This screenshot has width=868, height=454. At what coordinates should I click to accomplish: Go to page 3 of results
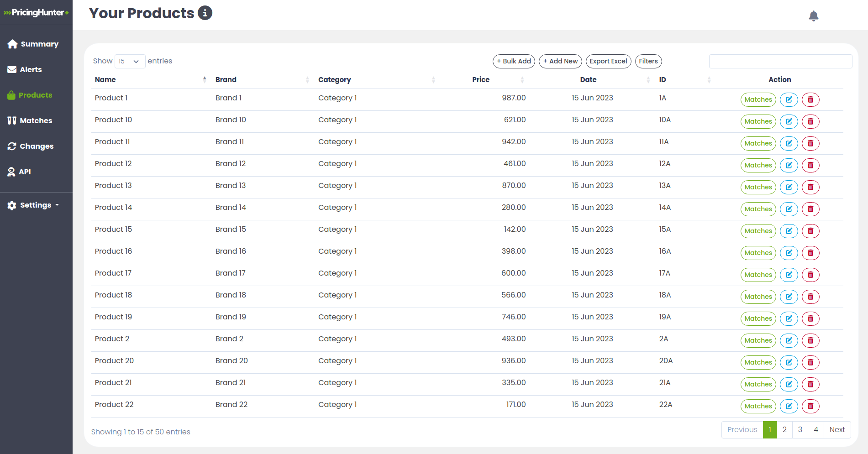tap(800, 430)
